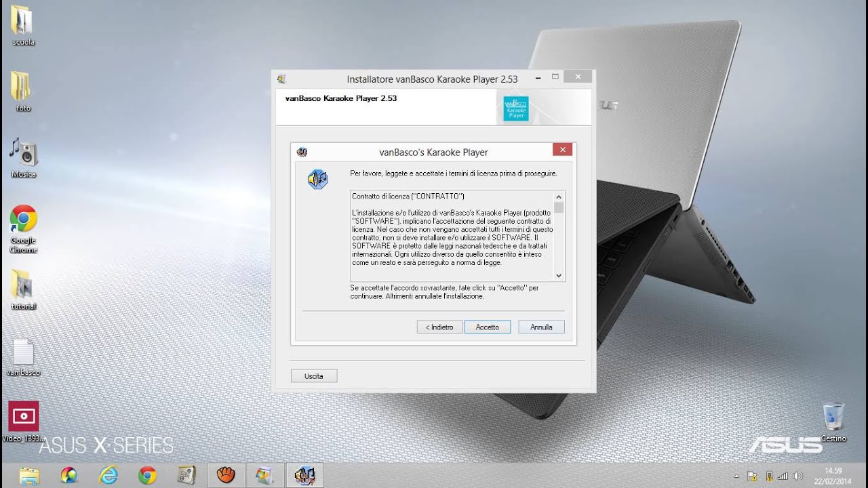
Task: Show hidden system tray icons arrow
Action: (737, 476)
